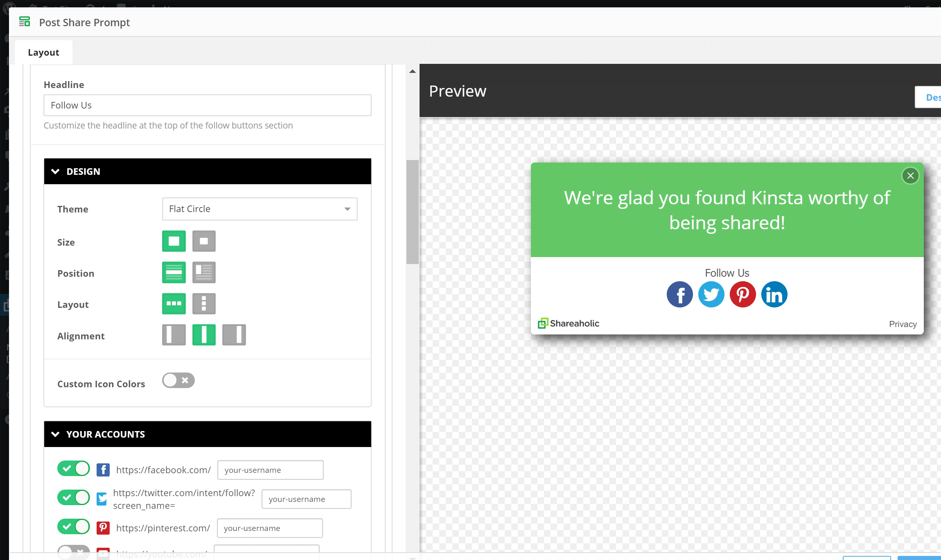The height and width of the screenshot is (560, 941).
Task: Close the preview popup with X
Action: (910, 175)
